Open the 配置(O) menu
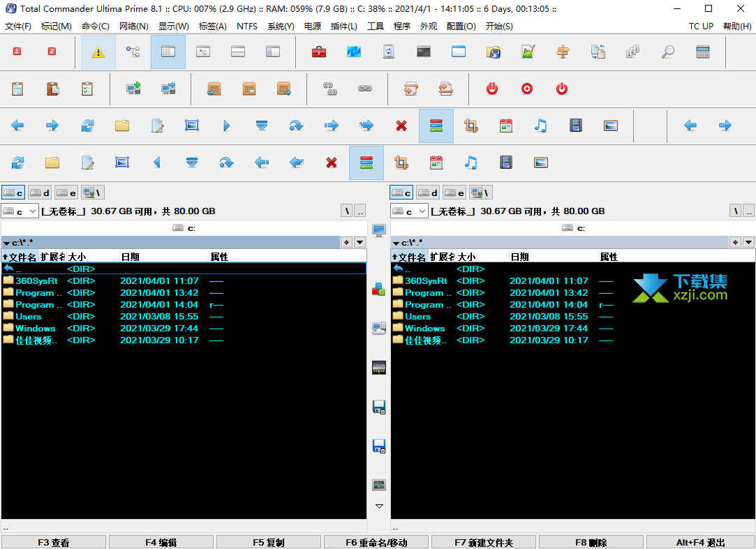Screen dimensions: 756x549 click(461, 26)
